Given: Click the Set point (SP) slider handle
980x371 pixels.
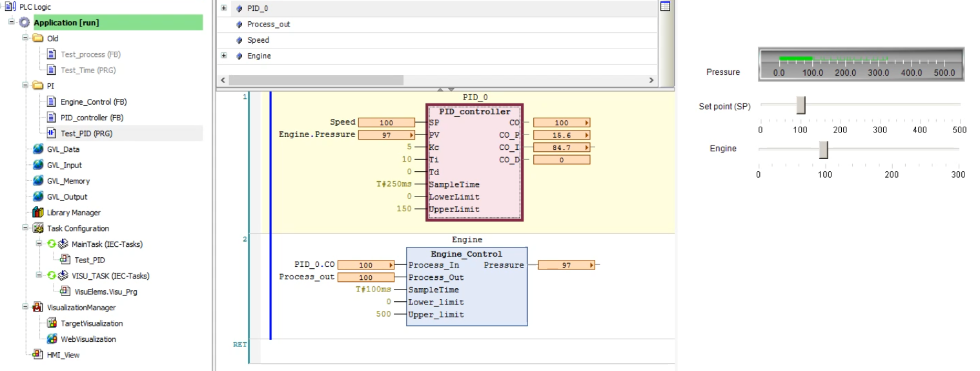Looking at the screenshot, I should [x=801, y=105].
